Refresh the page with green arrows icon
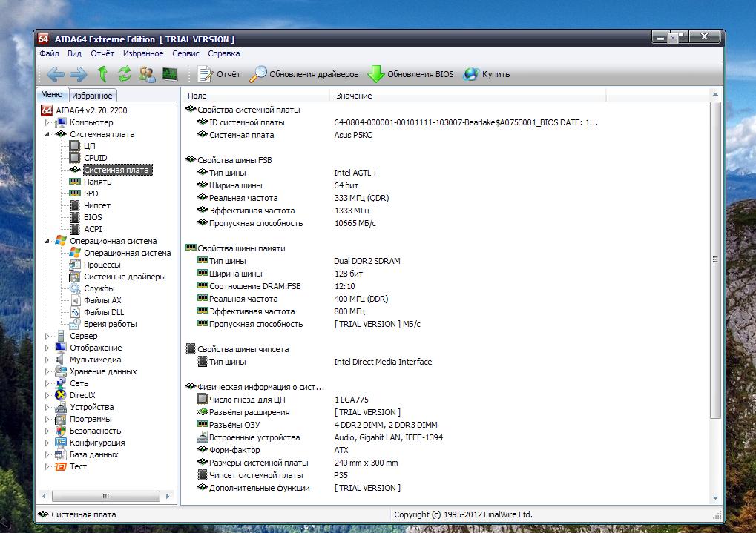756x533 pixels. [125, 73]
